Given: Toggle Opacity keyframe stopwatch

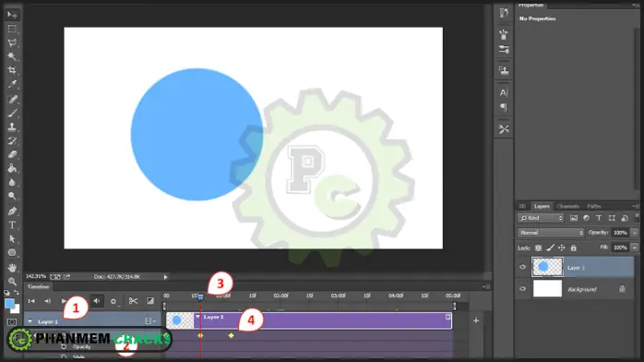Looking at the screenshot, I should point(64,346).
